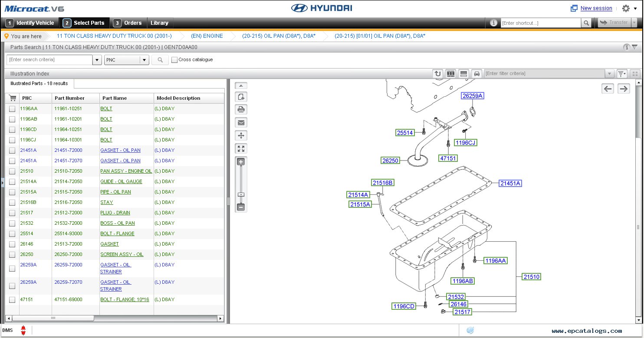The width and height of the screenshot is (644, 338).
Task: Expand the search criteria history dropdown
Action: tap(97, 60)
